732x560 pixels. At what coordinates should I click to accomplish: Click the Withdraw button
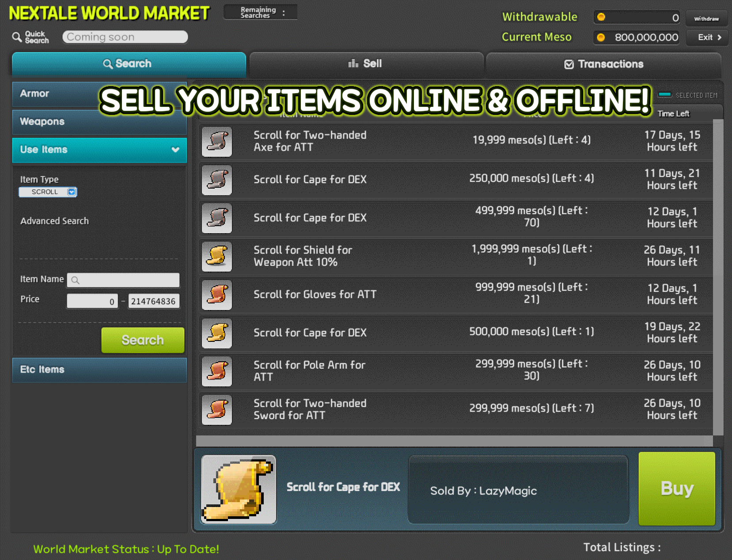(706, 19)
